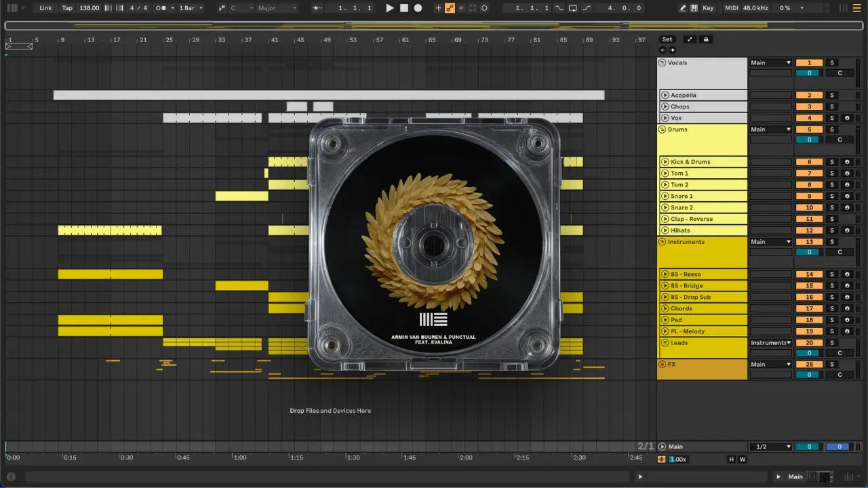Toggle track activator 6 on Kick & Drums

pyautogui.click(x=809, y=162)
